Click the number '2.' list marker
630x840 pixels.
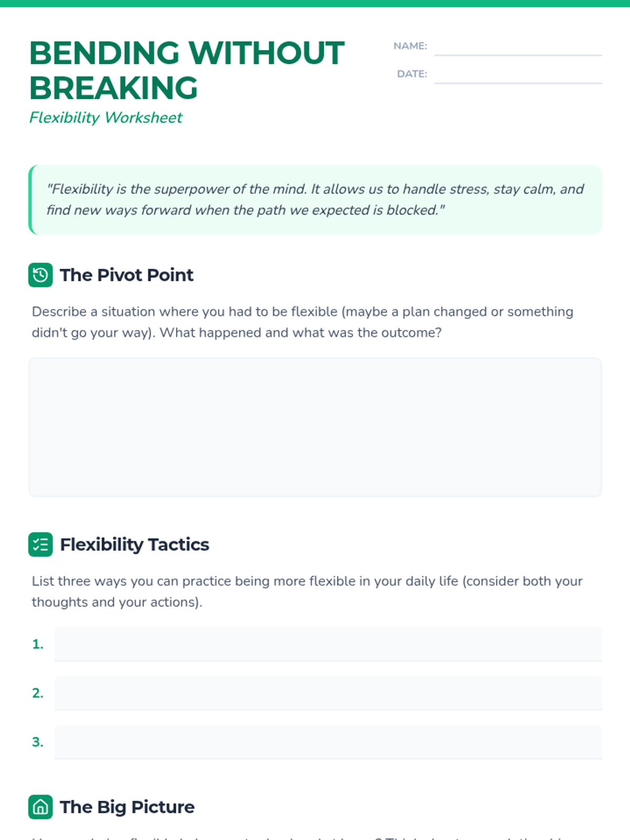pyautogui.click(x=38, y=693)
